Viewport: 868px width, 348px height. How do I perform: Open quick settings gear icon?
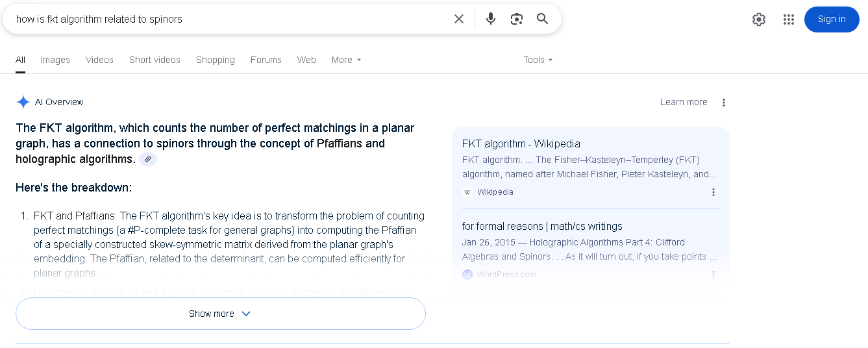pos(759,19)
